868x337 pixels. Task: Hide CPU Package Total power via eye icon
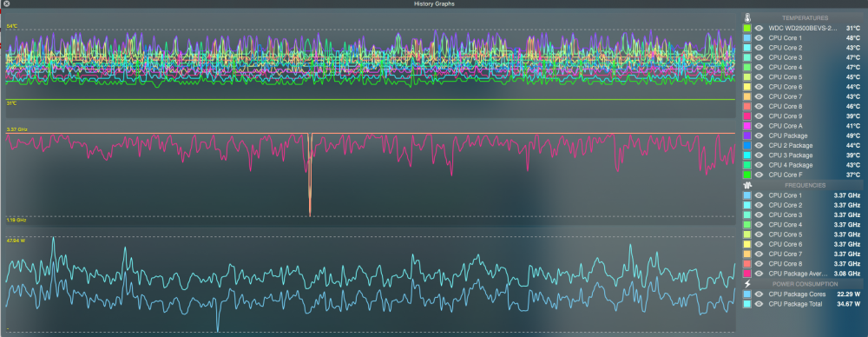(759, 304)
